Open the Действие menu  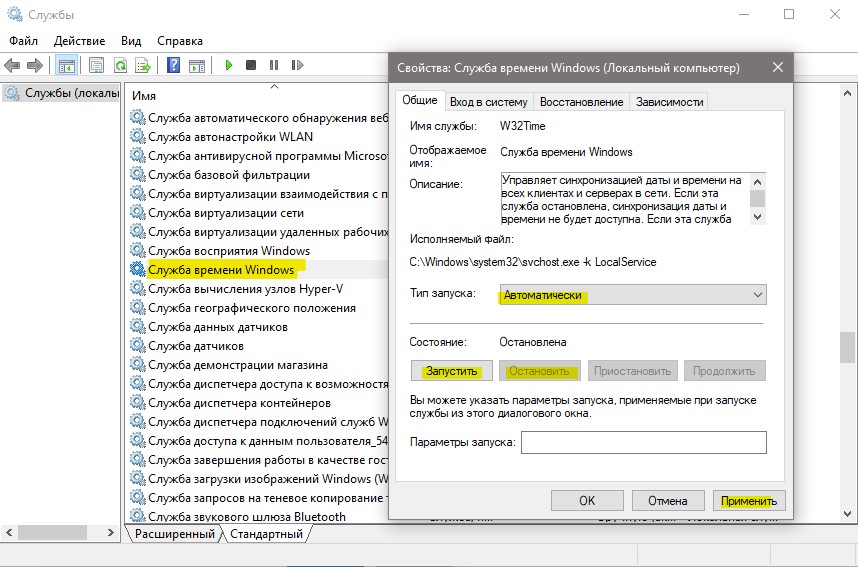(x=79, y=41)
